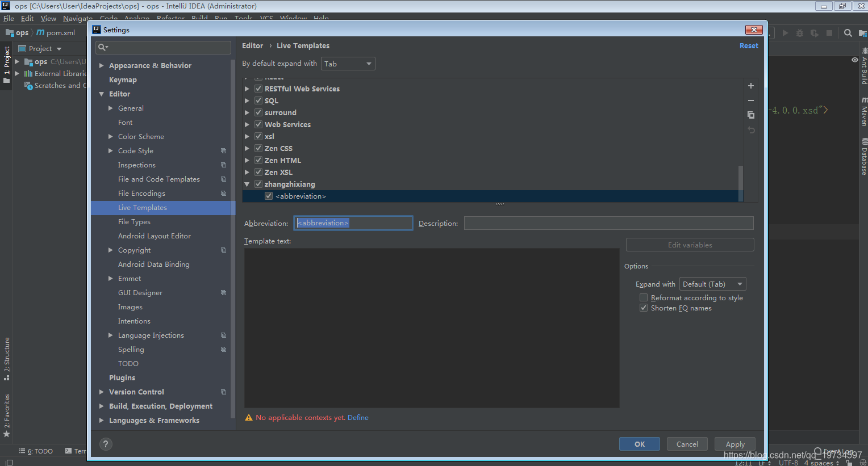Open the Database tool window stripe
This screenshot has height=466, width=868.
[864, 157]
